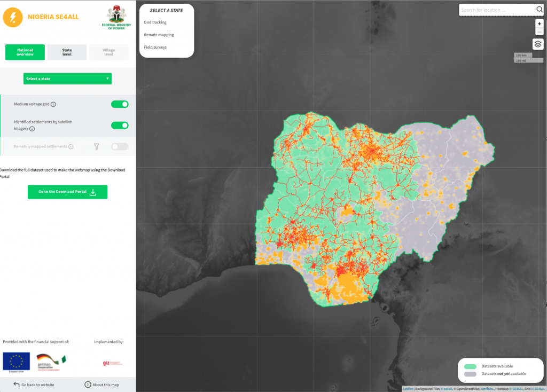This screenshot has height=392, width=547.
Task: Click the search magnifier icon
Action: pyautogui.click(x=539, y=10)
